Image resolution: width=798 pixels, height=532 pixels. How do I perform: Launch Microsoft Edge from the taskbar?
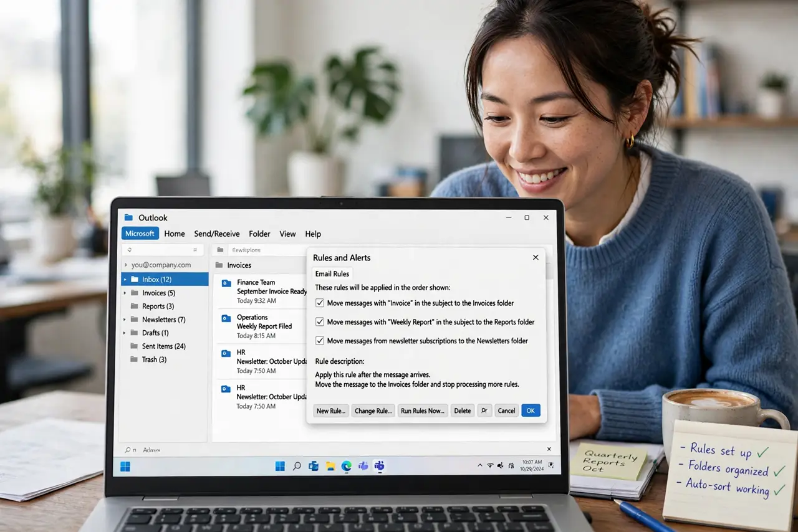[347, 466]
